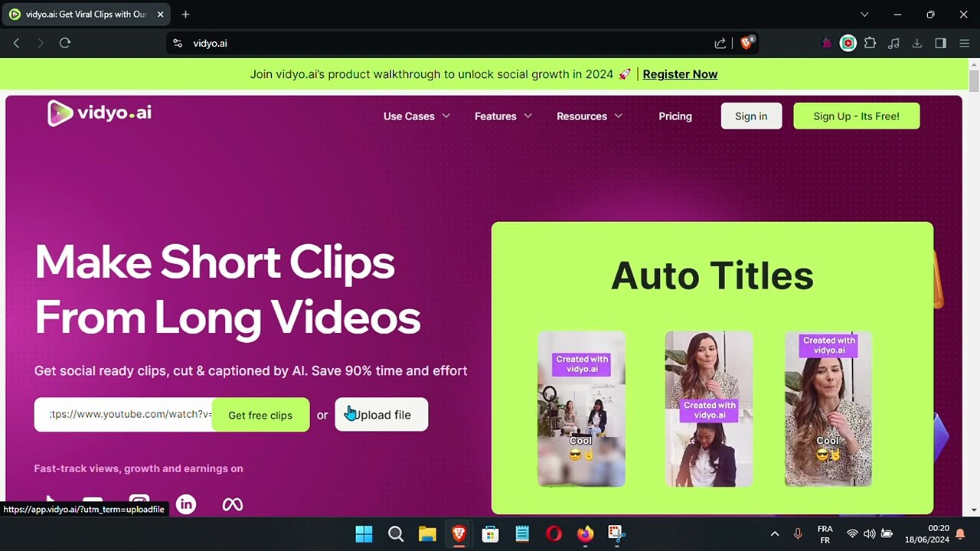Image resolution: width=980 pixels, height=551 pixels.
Task: Click the Instagram icon below the fast-track text
Action: pos(139,504)
